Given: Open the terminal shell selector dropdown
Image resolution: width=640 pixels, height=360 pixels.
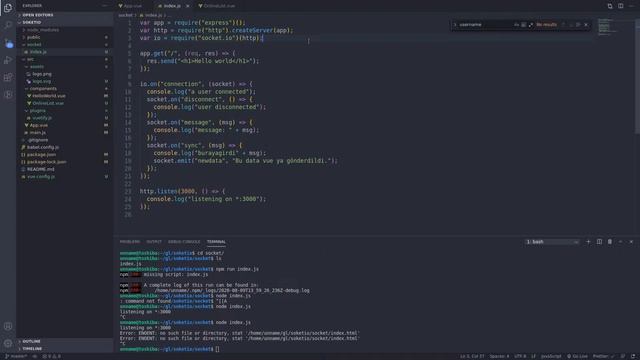Looking at the screenshot, I should click(552, 242).
